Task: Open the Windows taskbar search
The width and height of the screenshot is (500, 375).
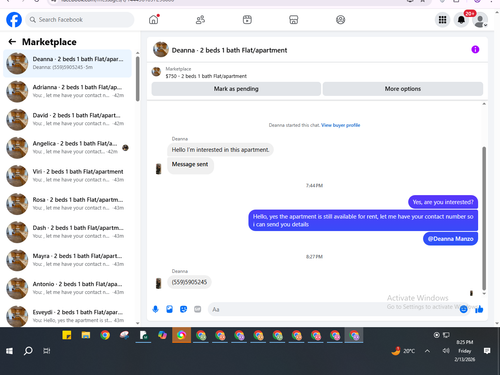Action: (x=28, y=351)
